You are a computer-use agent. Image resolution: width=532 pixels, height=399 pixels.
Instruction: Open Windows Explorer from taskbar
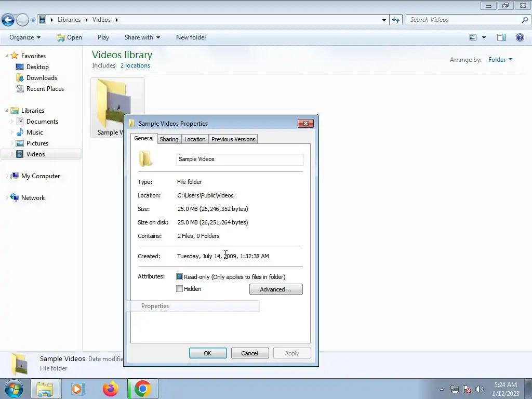45,389
